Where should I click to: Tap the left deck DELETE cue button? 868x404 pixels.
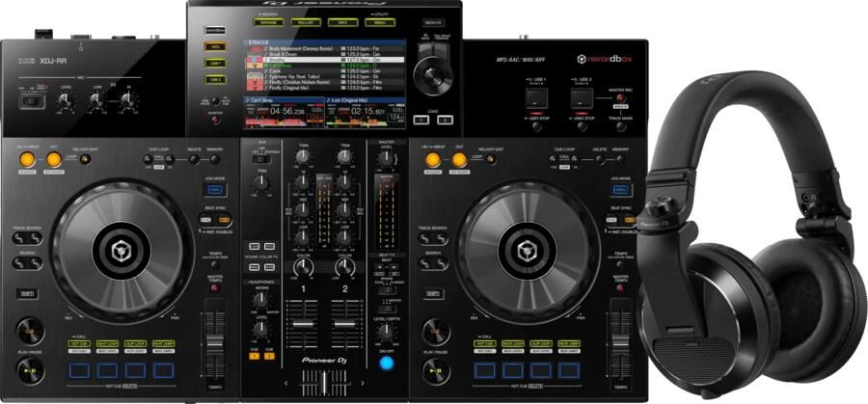click(x=193, y=159)
